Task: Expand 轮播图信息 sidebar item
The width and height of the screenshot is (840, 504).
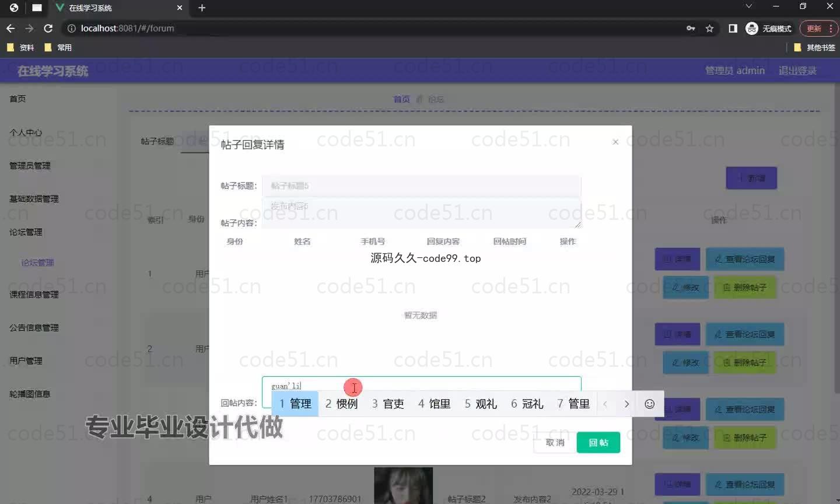Action: point(30,394)
